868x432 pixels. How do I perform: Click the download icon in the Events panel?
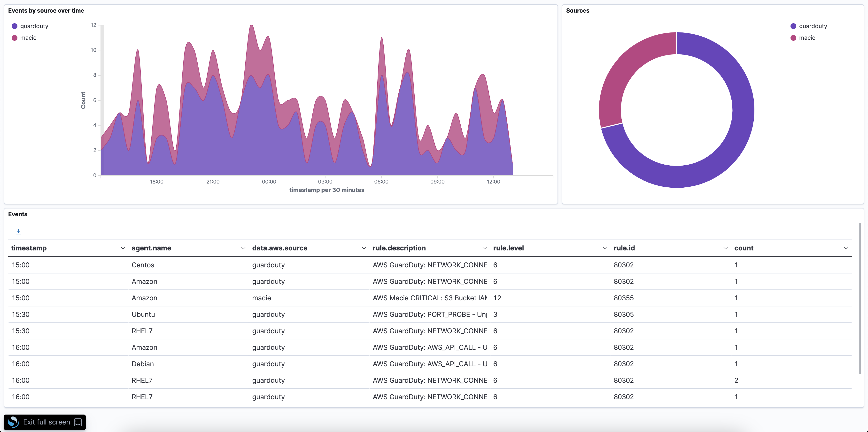point(19,232)
